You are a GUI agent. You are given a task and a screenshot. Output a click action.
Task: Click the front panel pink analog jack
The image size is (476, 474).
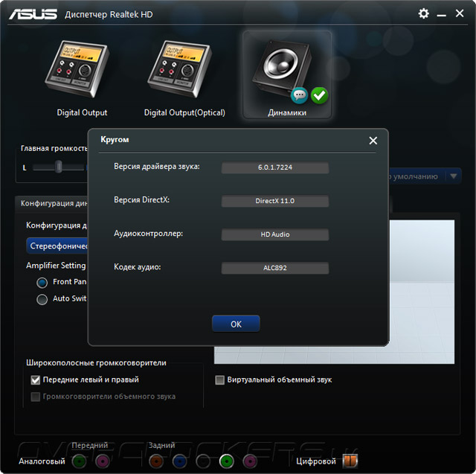[x=103, y=461]
